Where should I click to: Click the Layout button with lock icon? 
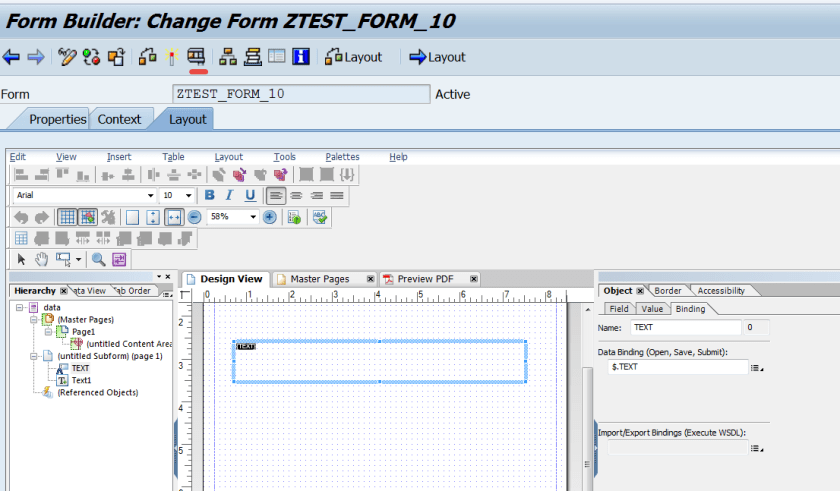click(354, 57)
